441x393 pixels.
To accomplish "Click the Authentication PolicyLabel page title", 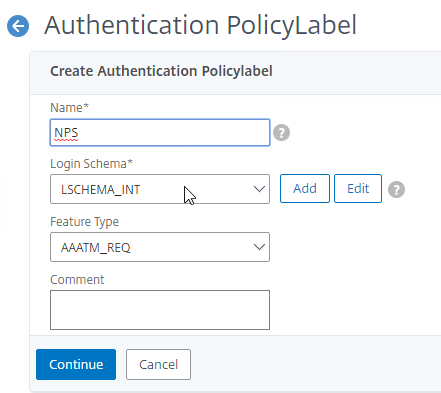I will coord(200,25).
